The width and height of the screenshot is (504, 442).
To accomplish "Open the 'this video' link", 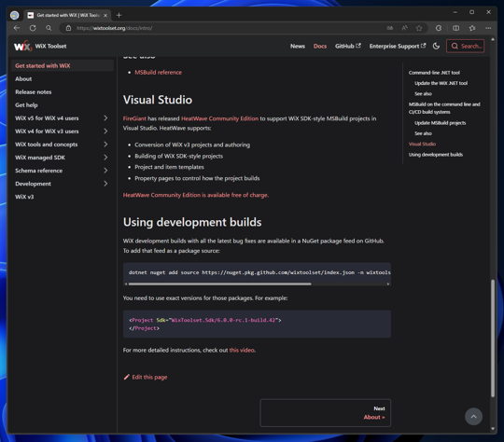I will (242, 350).
